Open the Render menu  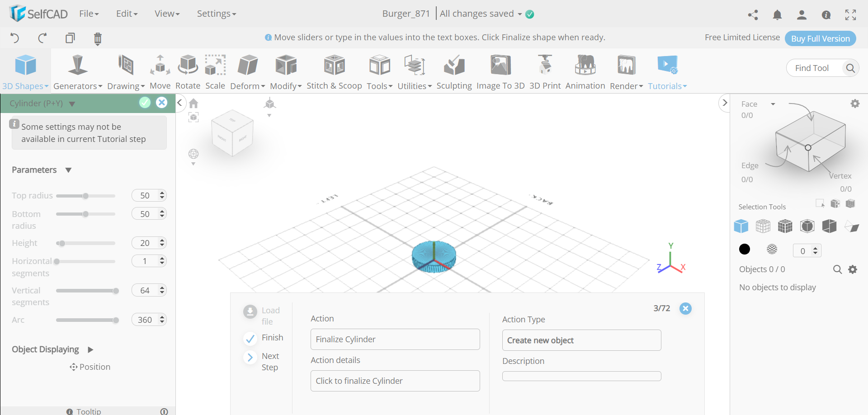click(626, 72)
